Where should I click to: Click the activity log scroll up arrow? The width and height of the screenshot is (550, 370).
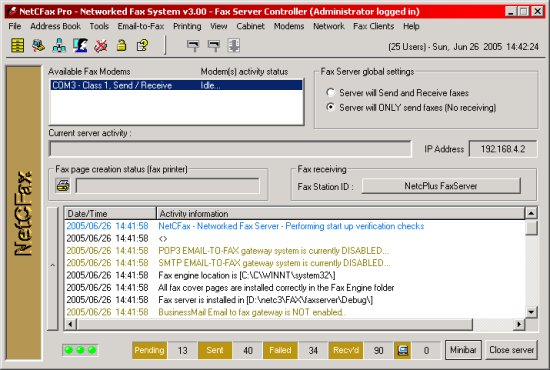(531, 213)
